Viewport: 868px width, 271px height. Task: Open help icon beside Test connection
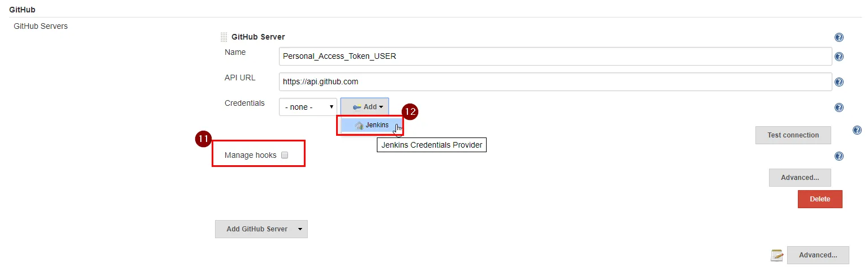pyautogui.click(x=857, y=130)
